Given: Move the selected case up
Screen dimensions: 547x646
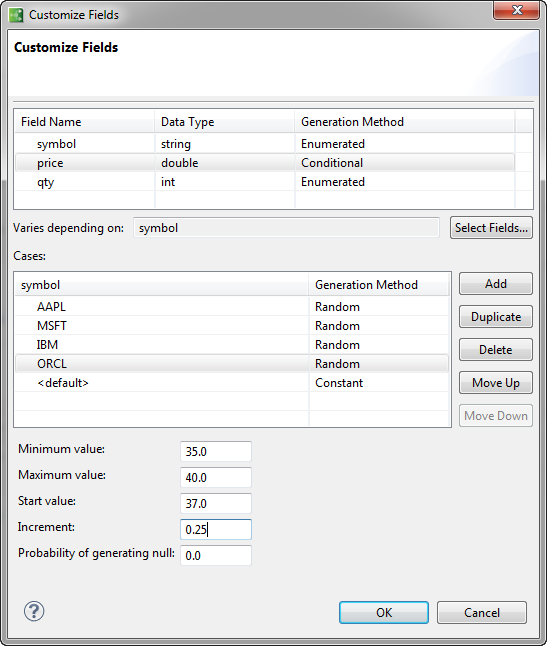Looking at the screenshot, I should pyautogui.click(x=496, y=382).
